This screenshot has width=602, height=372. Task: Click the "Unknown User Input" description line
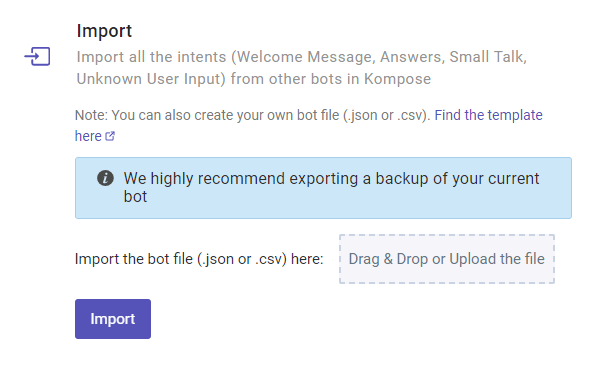tap(253, 79)
